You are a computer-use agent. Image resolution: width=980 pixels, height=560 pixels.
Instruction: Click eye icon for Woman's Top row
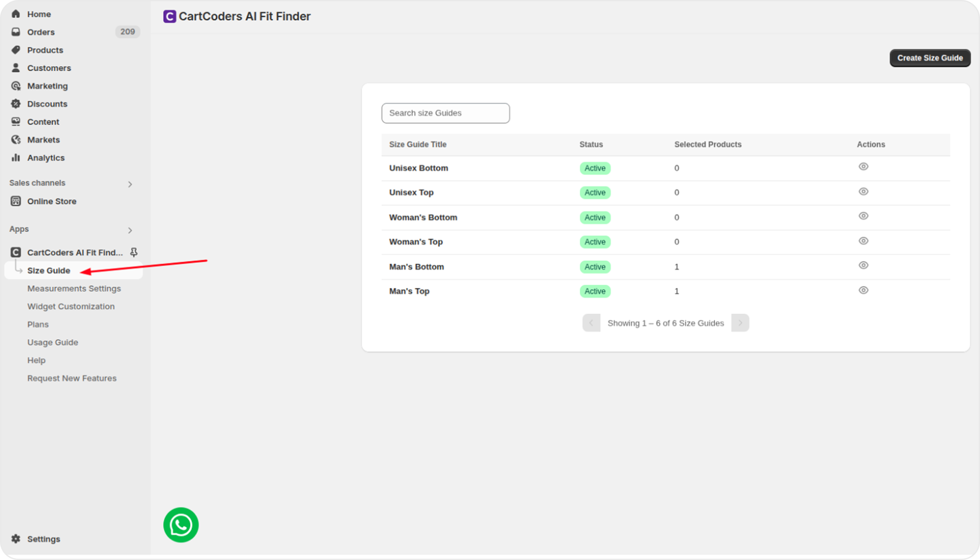click(863, 241)
